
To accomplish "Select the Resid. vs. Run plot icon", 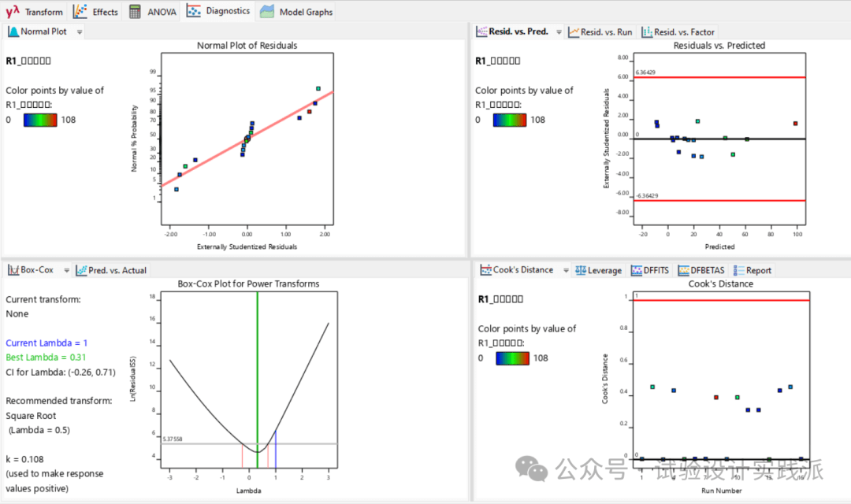I will click(573, 32).
